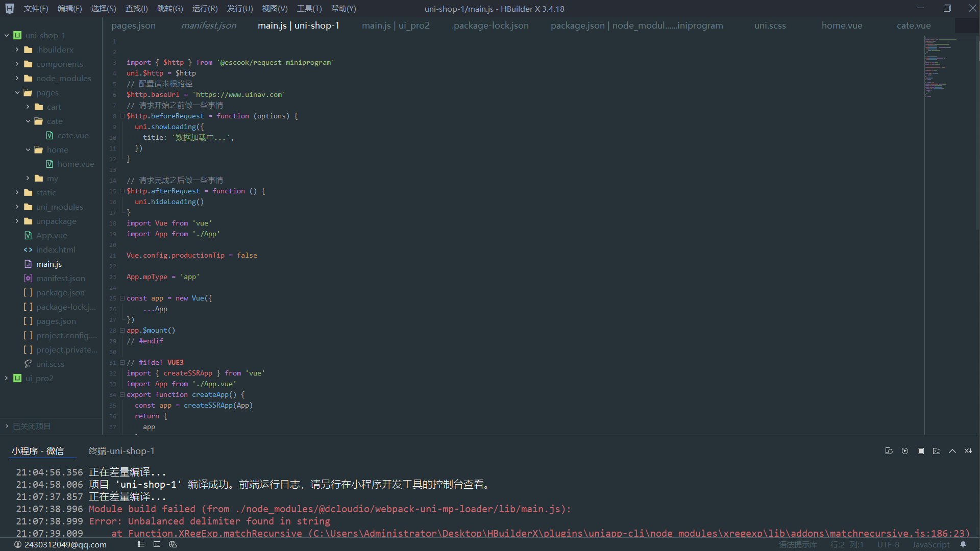This screenshot has width=980, height=551.
Task: Click the Vue icon beside home.vue in tree
Action: pyautogui.click(x=50, y=164)
